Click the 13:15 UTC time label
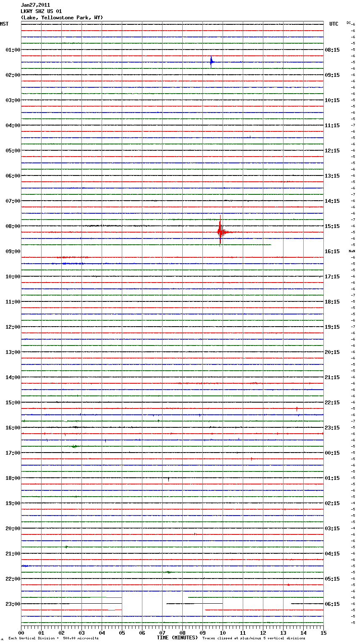 (x=332, y=176)
